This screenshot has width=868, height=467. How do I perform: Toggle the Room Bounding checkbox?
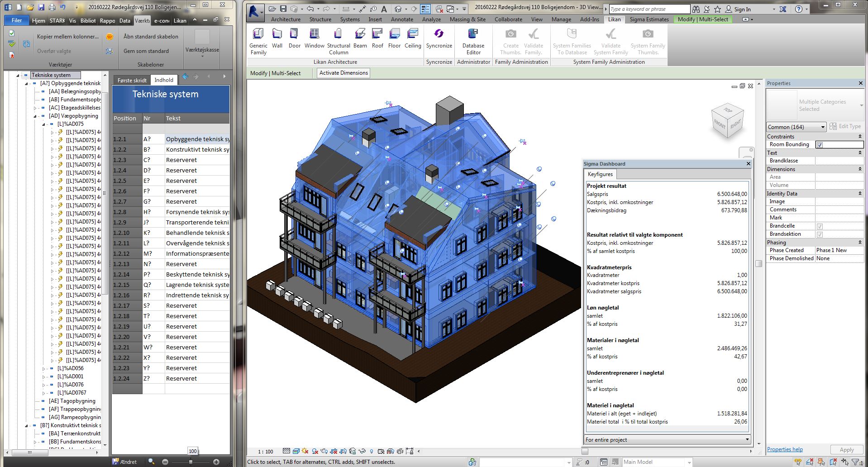820,145
